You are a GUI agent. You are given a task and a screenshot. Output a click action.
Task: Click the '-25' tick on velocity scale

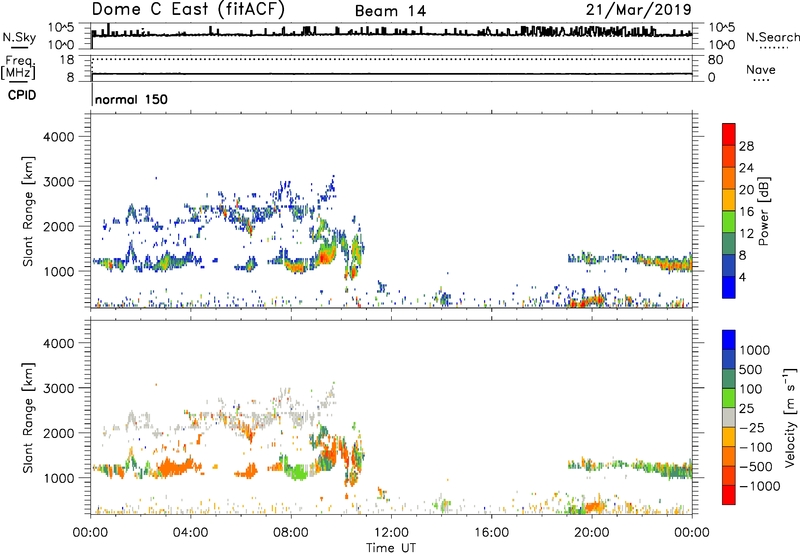(x=752, y=427)
